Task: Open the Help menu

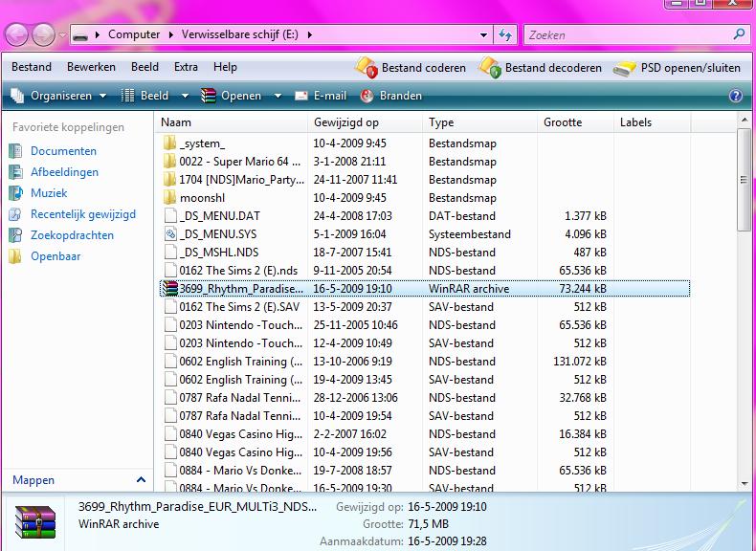Action: tap(225, 67)
